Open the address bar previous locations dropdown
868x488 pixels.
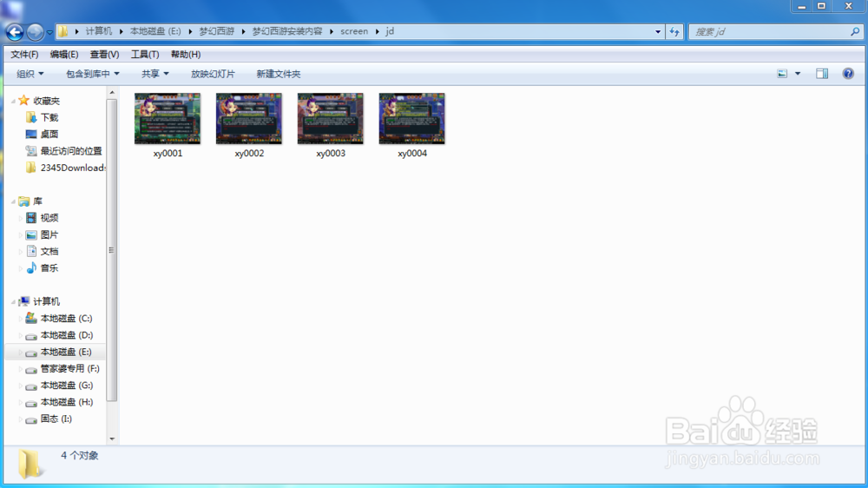(658, 31)
